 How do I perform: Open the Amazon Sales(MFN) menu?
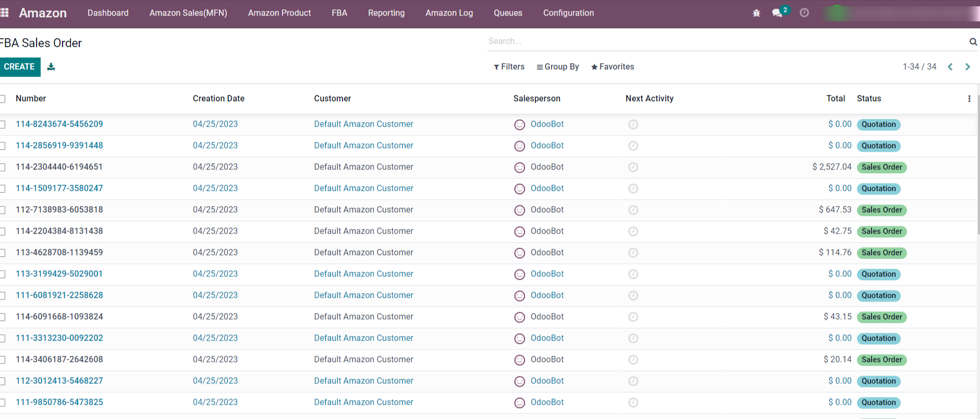tap(188, 13)
